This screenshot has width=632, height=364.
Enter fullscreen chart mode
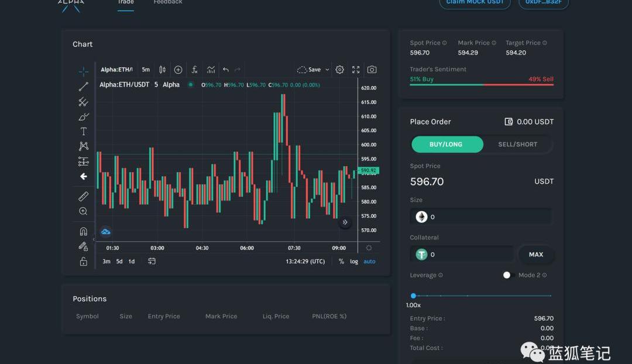pyautogui.click(x=356, y=70)
